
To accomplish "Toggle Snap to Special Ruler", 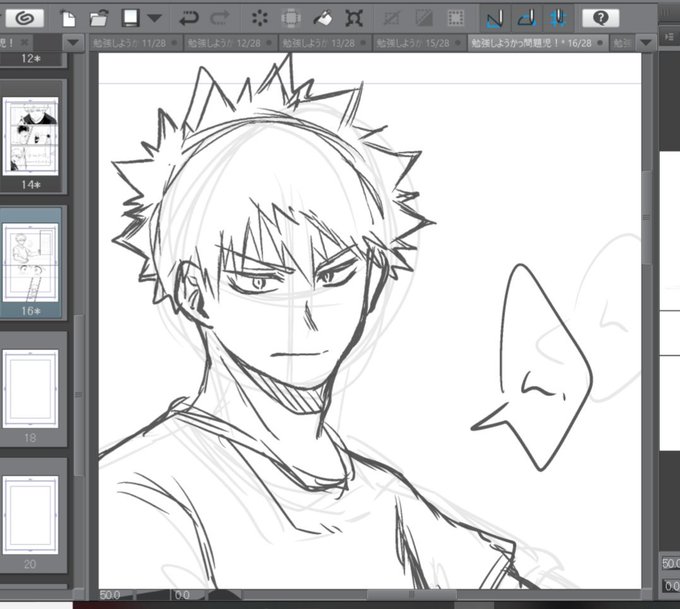I will point(526,19).
